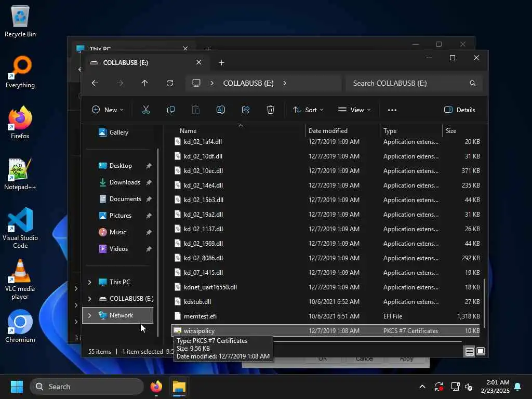
Task: Select file kd_02_8086.dll
Action: (x=326, y=258)
